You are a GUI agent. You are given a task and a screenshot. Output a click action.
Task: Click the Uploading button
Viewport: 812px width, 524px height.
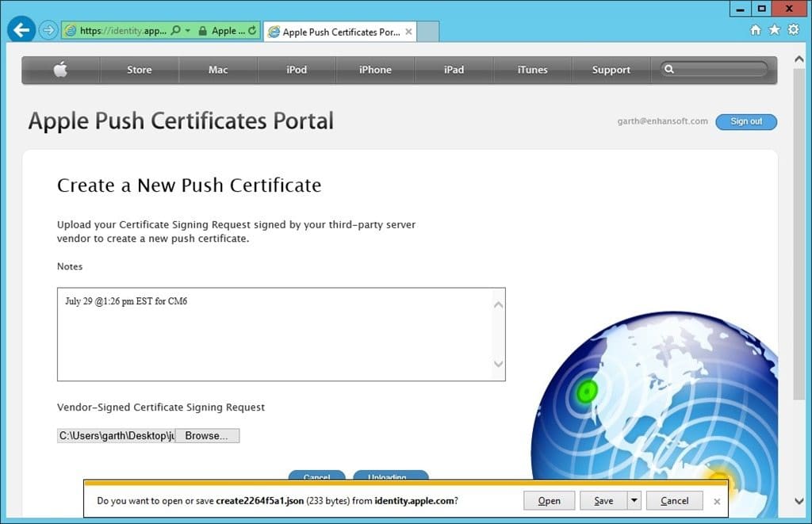tap(390, 476)
